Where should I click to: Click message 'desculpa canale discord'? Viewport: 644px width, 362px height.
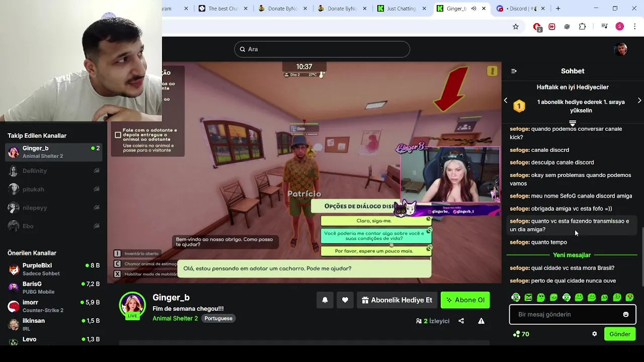pyautogui.click(x=562, y=162)
